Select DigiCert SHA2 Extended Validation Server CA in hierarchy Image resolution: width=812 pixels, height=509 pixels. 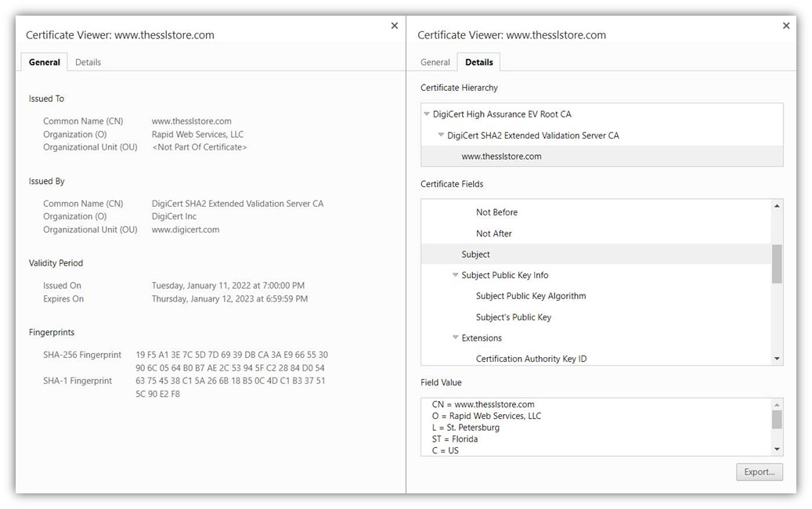(533, 135)
